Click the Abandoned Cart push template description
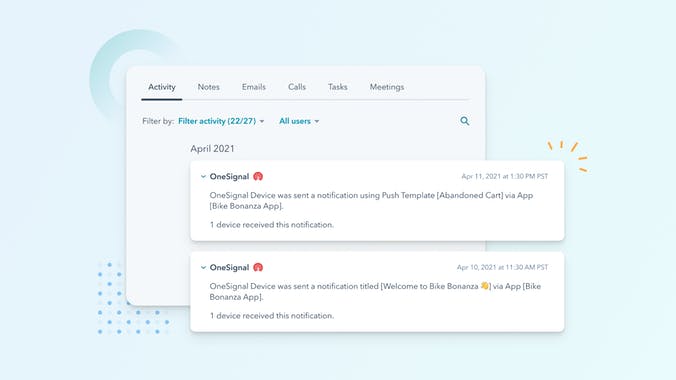 pyautogui.click(x=371, y=201)
